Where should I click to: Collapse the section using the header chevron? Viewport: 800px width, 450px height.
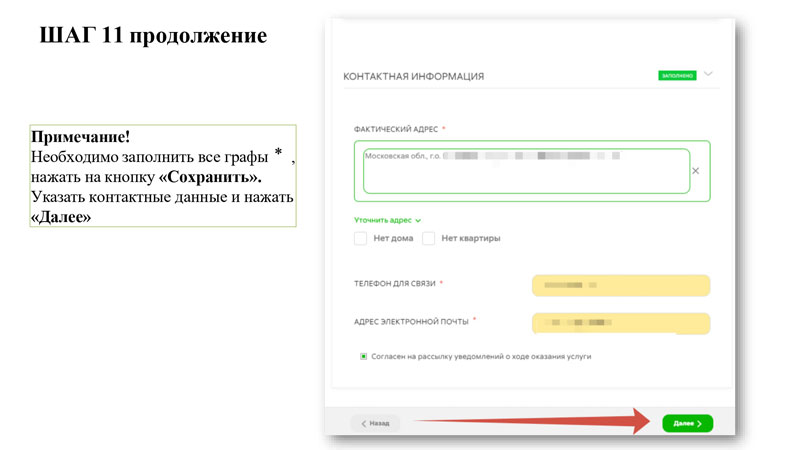[x=709, y=74]
